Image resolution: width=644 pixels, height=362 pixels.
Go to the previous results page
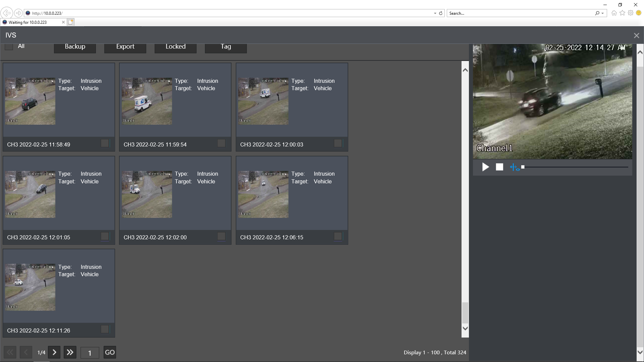point(26,352)
